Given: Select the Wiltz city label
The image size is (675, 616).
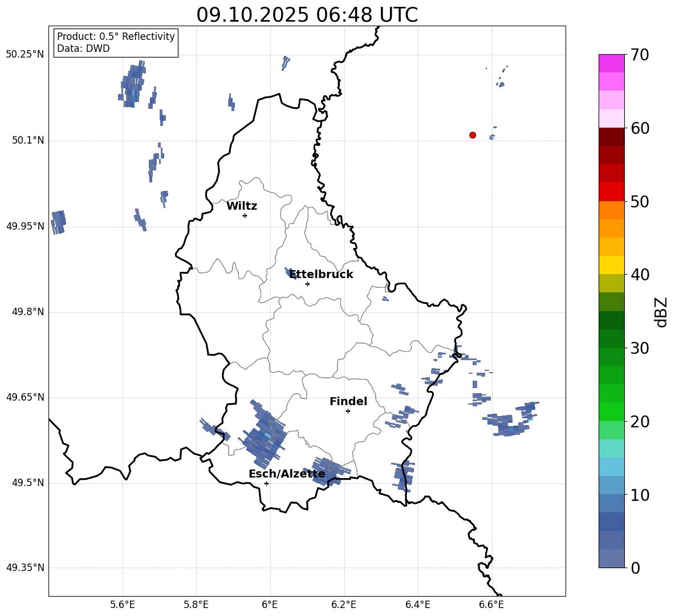Looking at the screenshot, I should pyautogui.click(x=242, y=206).
